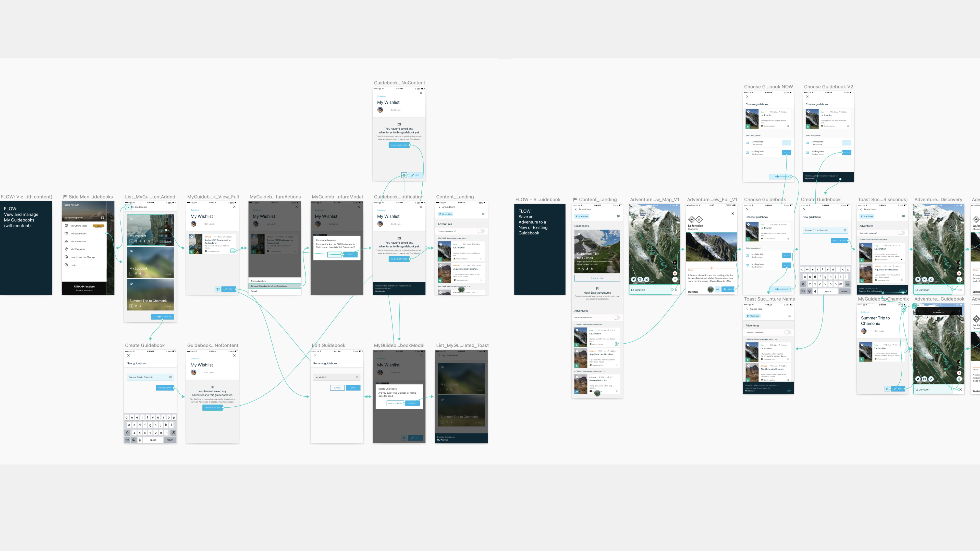Click close X in MyGuideb...k_View_Full artboard
The image size is (980, 551).
(x=234, y=207)
